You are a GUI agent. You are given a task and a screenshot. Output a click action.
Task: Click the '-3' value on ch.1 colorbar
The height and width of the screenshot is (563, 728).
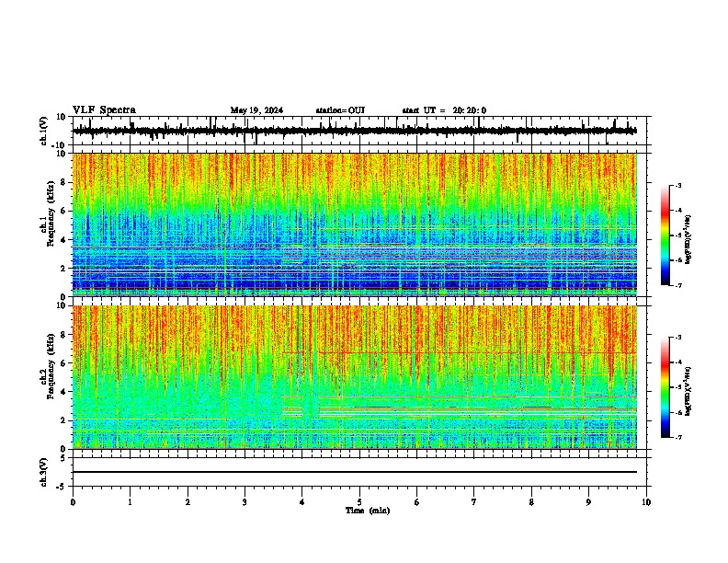click(678, 186)
